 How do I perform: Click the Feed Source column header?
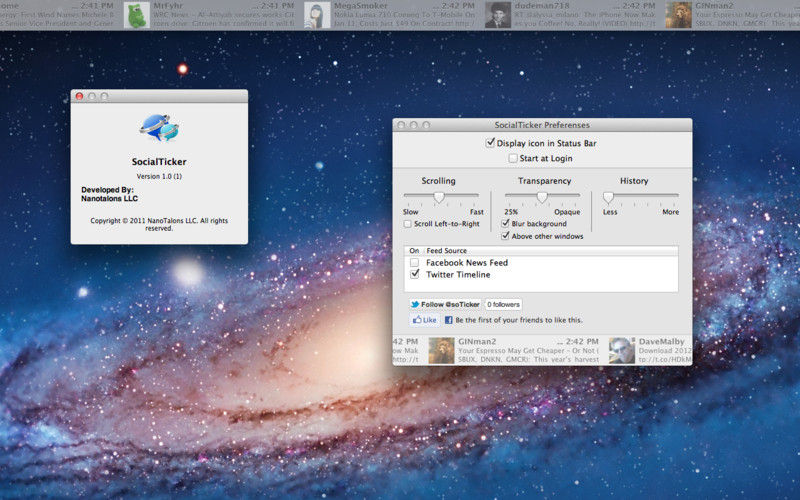446,251
